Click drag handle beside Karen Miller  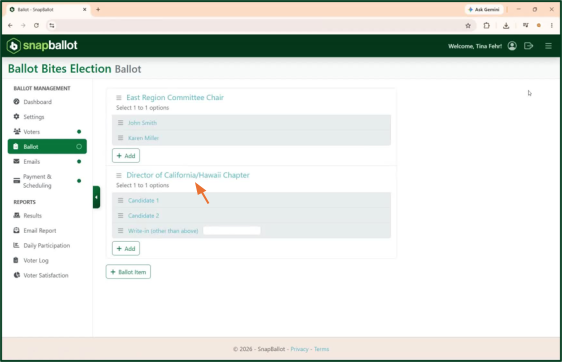click(120, 138)
